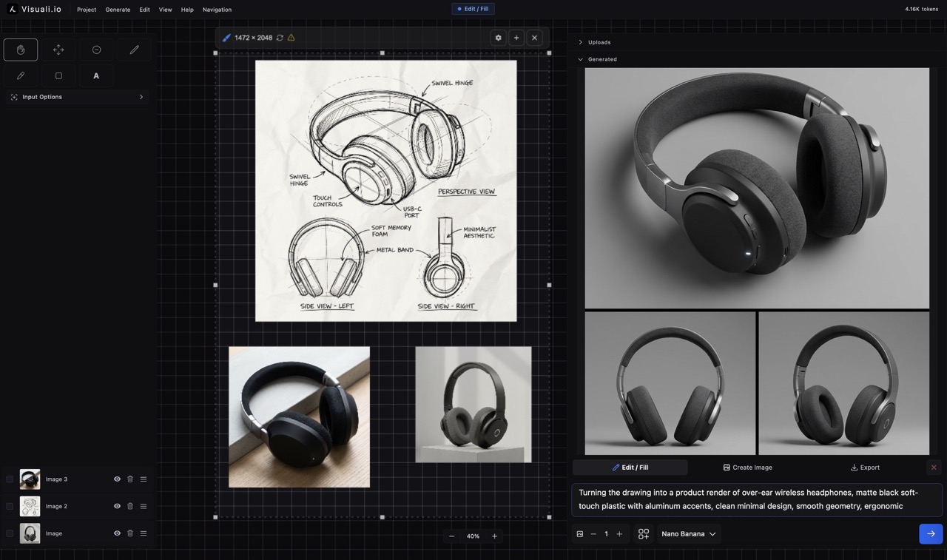Delete the Image 3 layer
The width and height of the screenshot is (947, 560).
[130, 479]
